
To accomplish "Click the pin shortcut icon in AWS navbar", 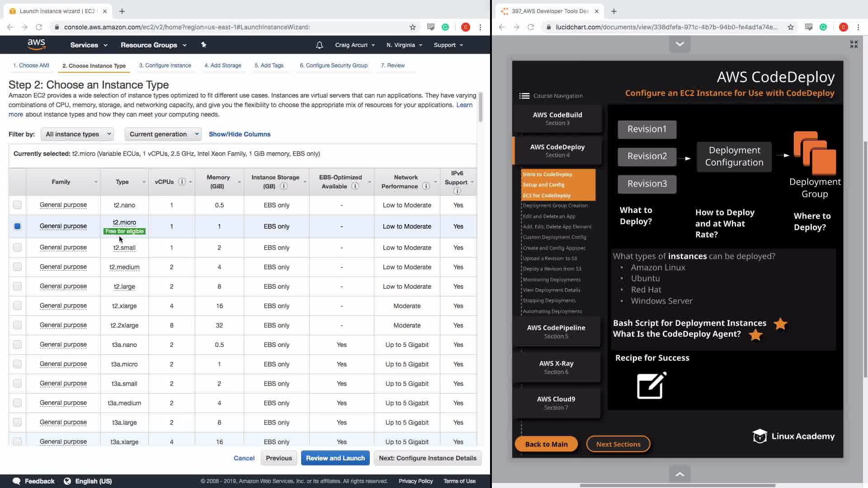I will click(x=203, y=45).
